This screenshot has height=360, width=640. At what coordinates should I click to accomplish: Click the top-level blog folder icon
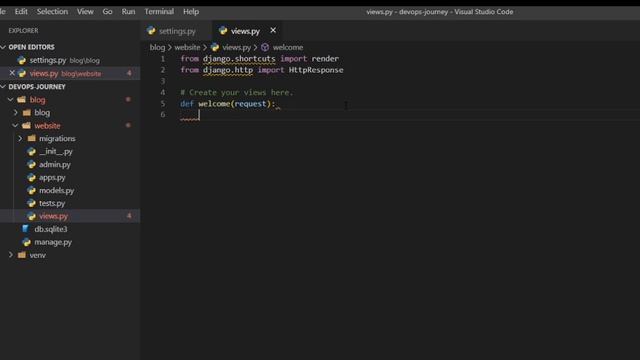[x=22, y=100]
